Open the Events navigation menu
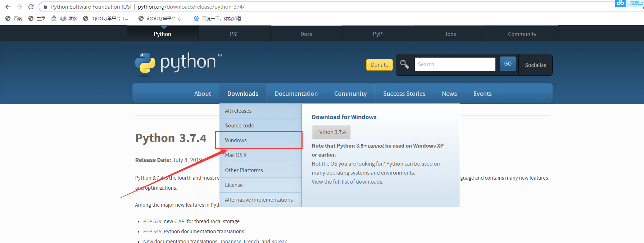 coord(482,94)
